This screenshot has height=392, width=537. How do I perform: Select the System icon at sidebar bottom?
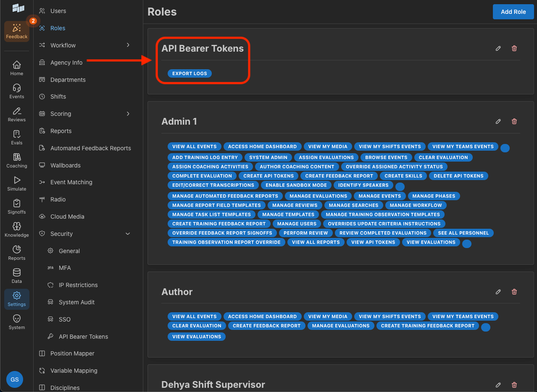coord(16,321)
